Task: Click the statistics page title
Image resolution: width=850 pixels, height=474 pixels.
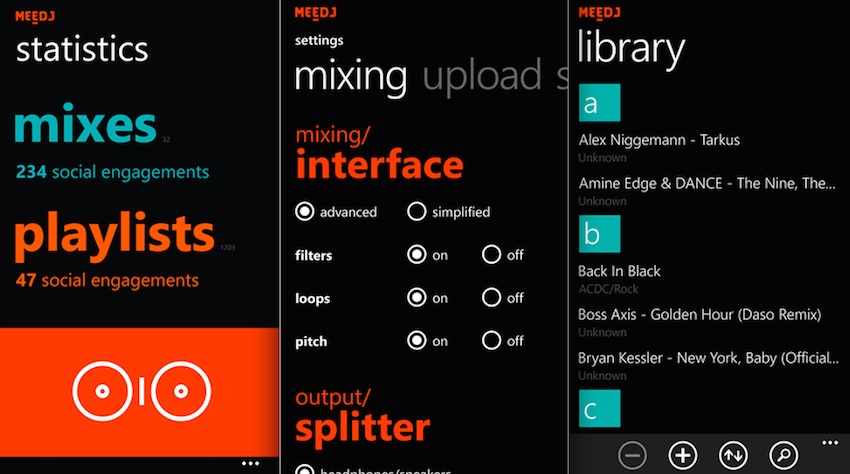Action: tap(82, 49)
